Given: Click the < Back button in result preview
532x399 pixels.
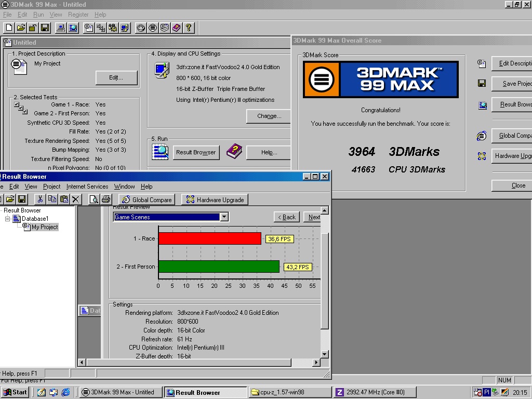Looking at the screenshot, I should 287,217.
